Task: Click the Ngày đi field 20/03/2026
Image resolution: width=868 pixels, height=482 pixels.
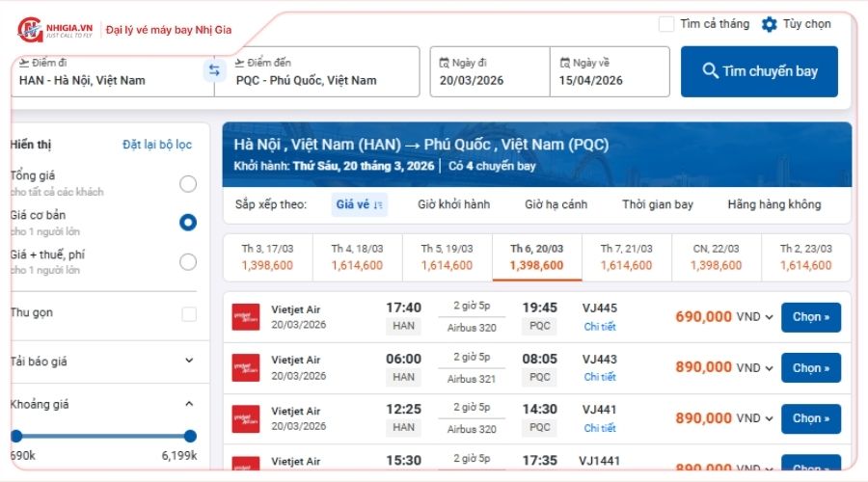Action: pyautogui.click(x=490, y=72)
